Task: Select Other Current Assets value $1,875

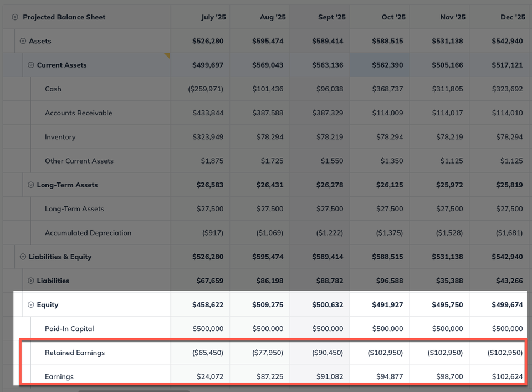Action: pyautogui.click(x=212, y=161)
